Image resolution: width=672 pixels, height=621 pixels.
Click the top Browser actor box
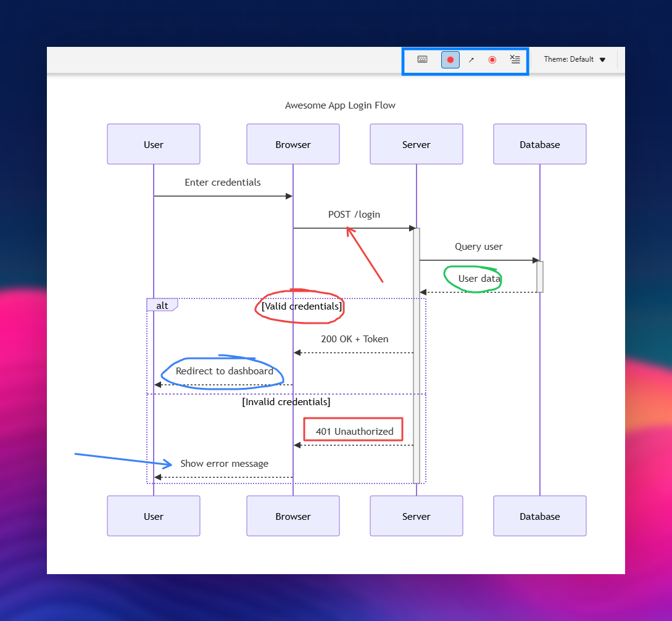click(292, 144)
